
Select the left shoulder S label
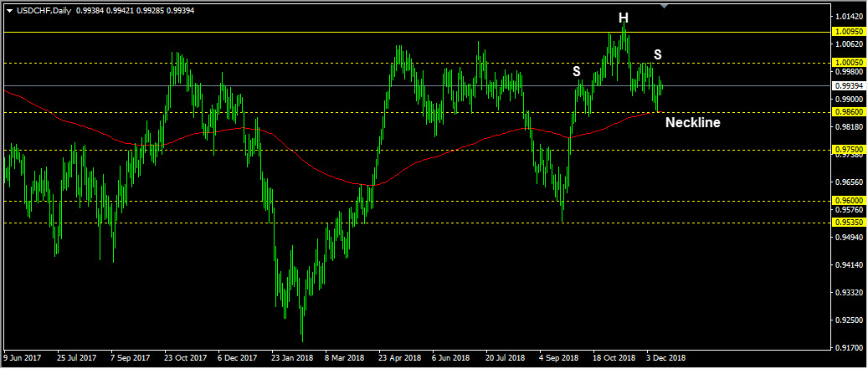point(576,71)
